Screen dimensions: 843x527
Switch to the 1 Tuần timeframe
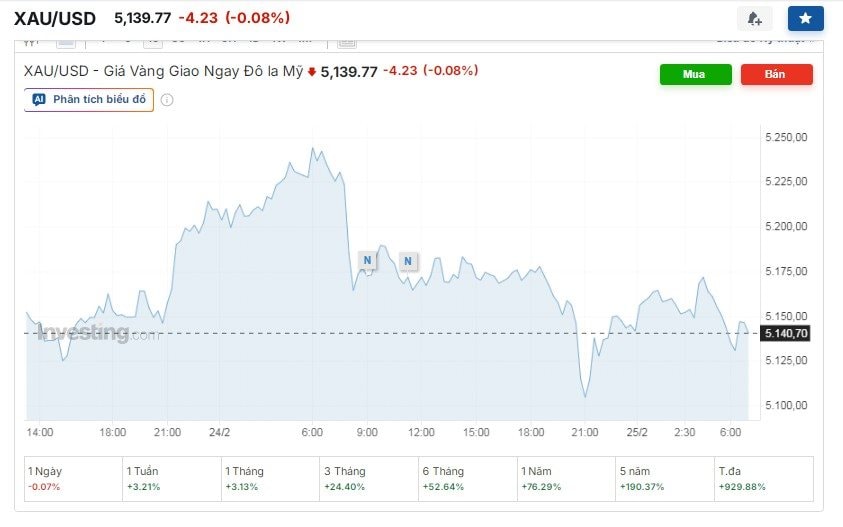point(171,478)
